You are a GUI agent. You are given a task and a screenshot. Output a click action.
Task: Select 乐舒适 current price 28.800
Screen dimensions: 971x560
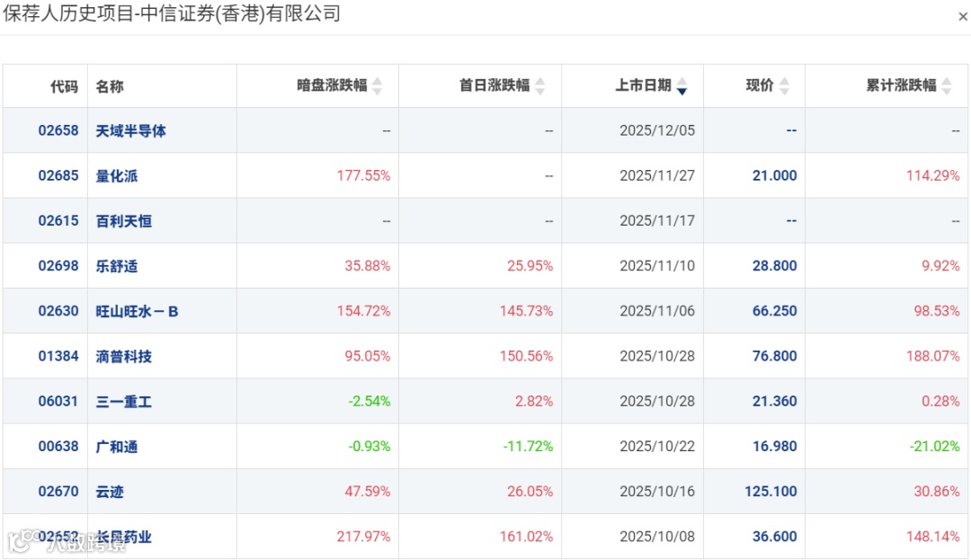coord(775,266)
